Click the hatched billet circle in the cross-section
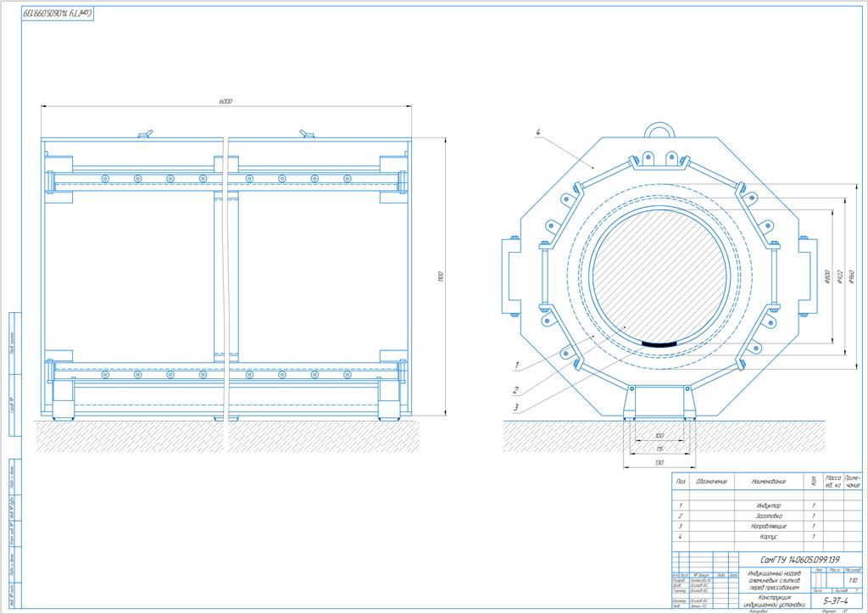 659,276
